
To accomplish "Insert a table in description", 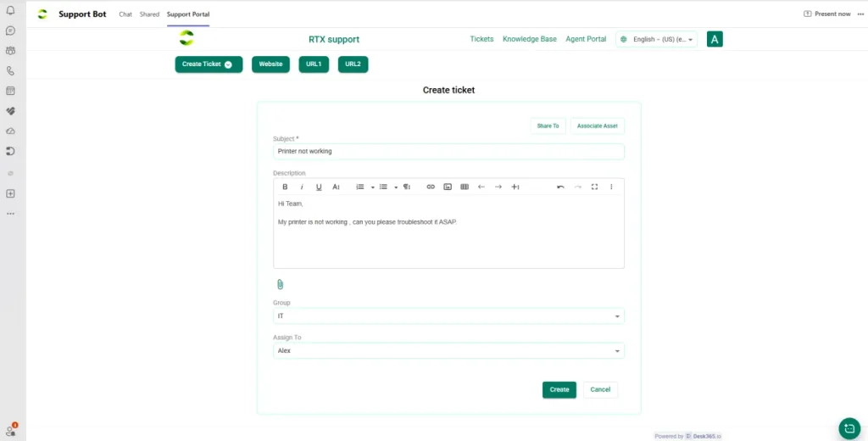I will tap(465, 187).
